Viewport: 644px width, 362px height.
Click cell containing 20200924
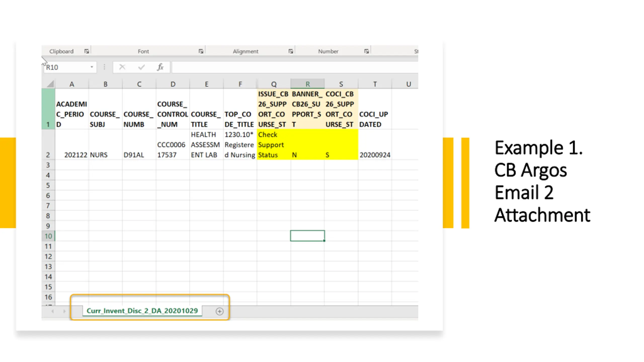(x=375, y=145)
